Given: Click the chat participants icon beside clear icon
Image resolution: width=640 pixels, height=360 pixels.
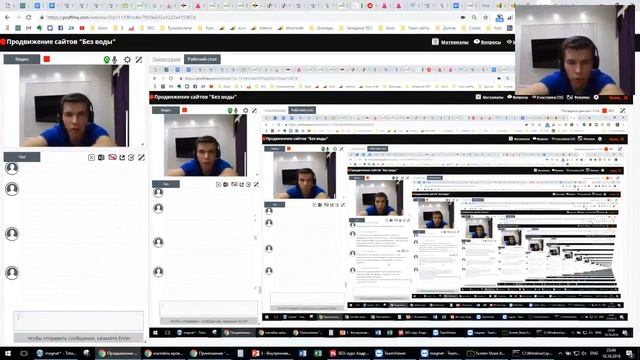Looking at the screenshot, I should 101,158.
